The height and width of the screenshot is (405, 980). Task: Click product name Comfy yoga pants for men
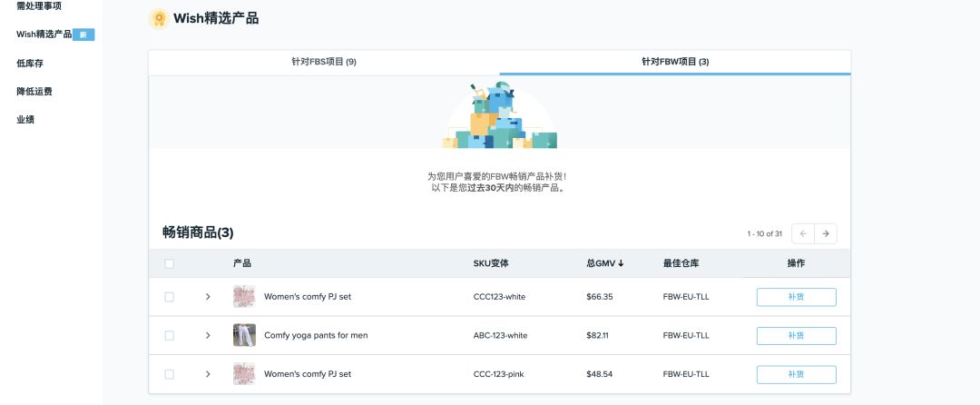pyautogui.click(x=317, y=336)
